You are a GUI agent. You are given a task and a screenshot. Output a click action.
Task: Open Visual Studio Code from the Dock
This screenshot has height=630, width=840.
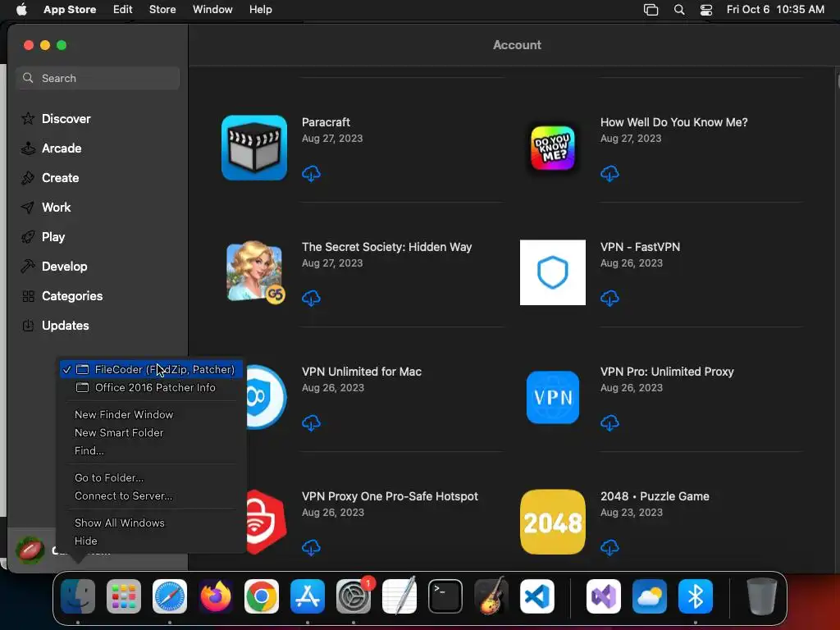[537, 596]
